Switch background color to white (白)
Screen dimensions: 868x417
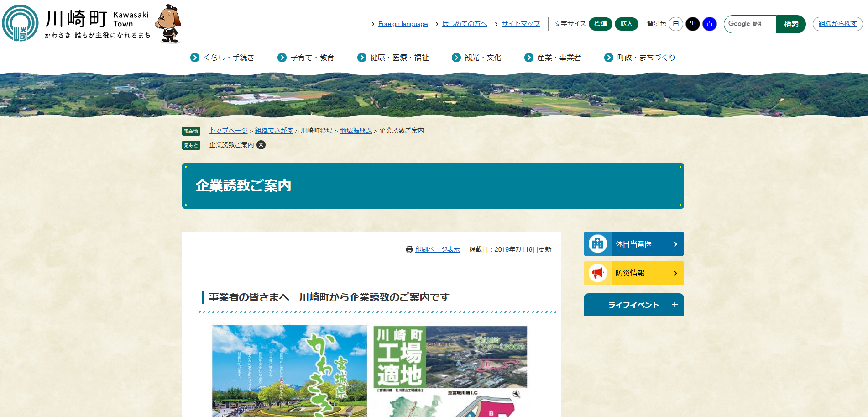pyautogui.click(x=676, y=24)
